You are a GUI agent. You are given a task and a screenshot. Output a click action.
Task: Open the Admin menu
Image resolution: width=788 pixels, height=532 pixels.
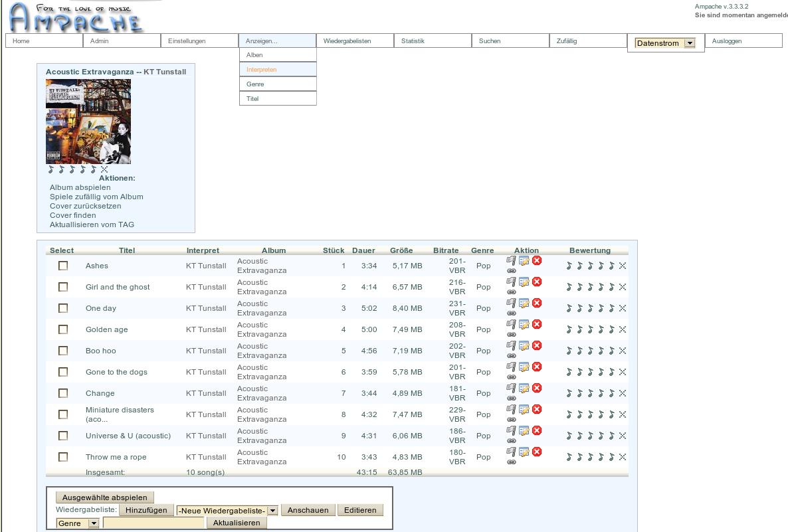tap(122, 41)
